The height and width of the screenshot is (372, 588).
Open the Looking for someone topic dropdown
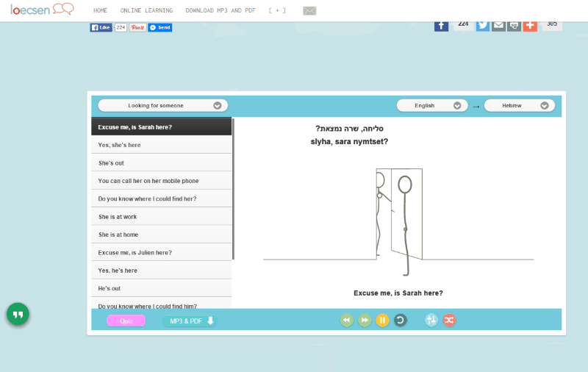(x=162, y=106)
